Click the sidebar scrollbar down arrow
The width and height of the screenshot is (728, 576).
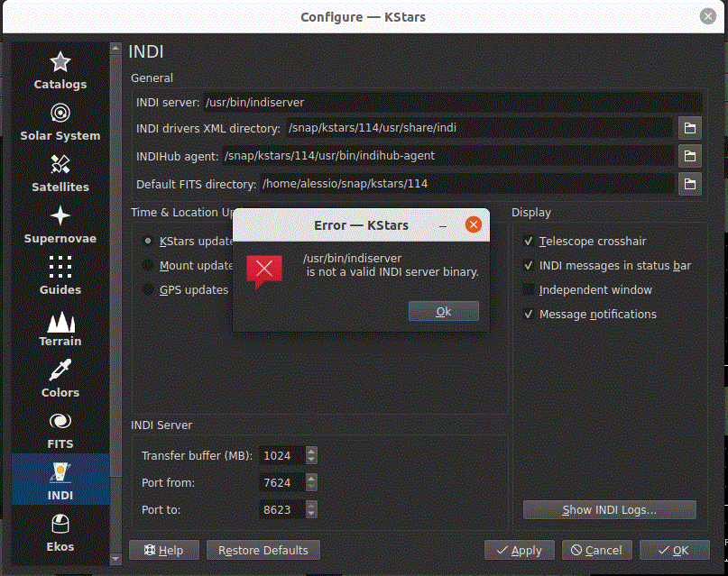[115, 559]
